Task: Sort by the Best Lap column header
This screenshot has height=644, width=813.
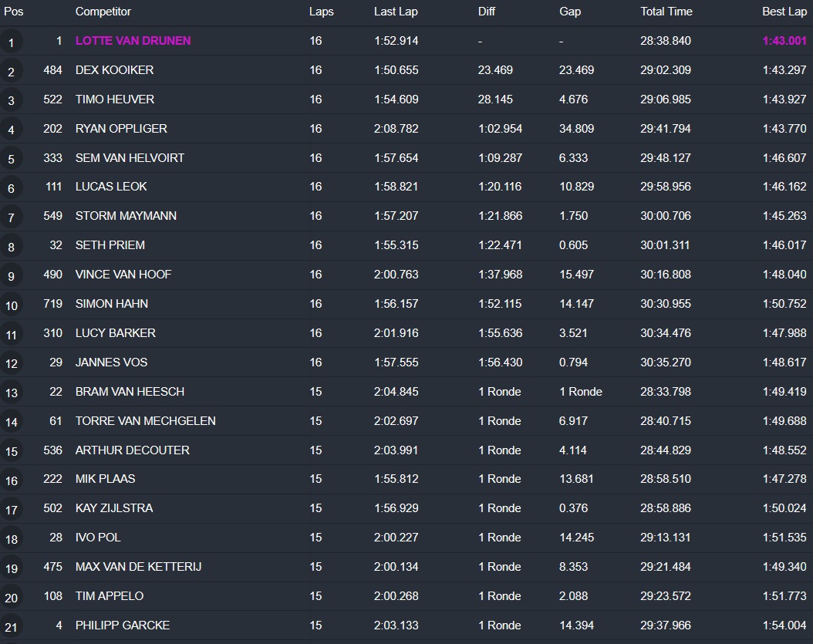Action: click(784, 12)
